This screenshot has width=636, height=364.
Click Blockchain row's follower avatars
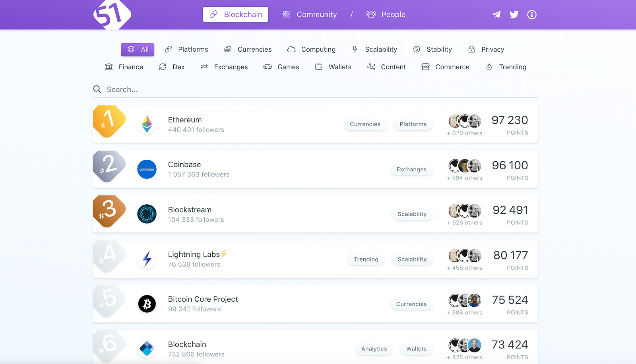[465, 345]
